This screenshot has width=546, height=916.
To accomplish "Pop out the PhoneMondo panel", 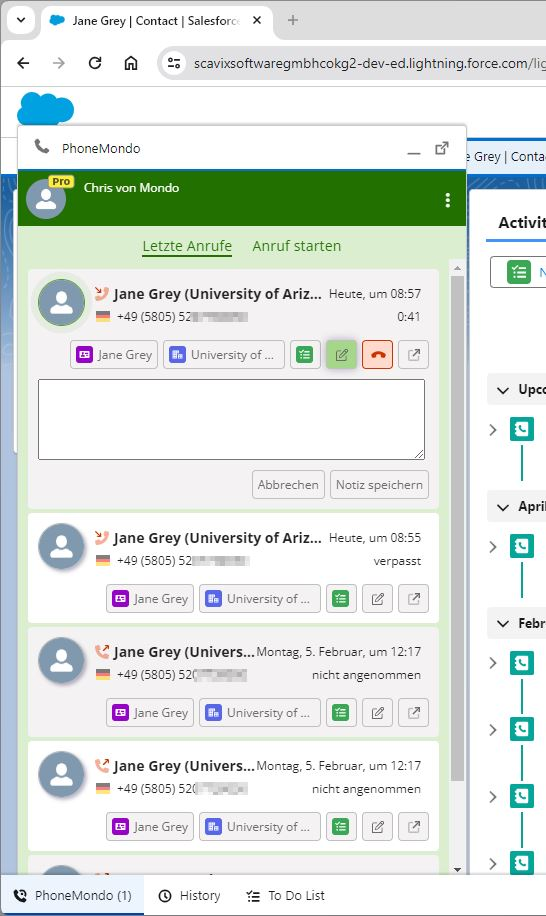I will coord(442,148).
